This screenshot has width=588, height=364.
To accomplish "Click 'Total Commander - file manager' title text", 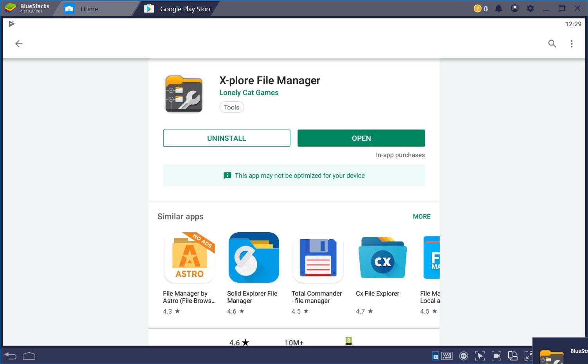I will [x=317, y=297].
